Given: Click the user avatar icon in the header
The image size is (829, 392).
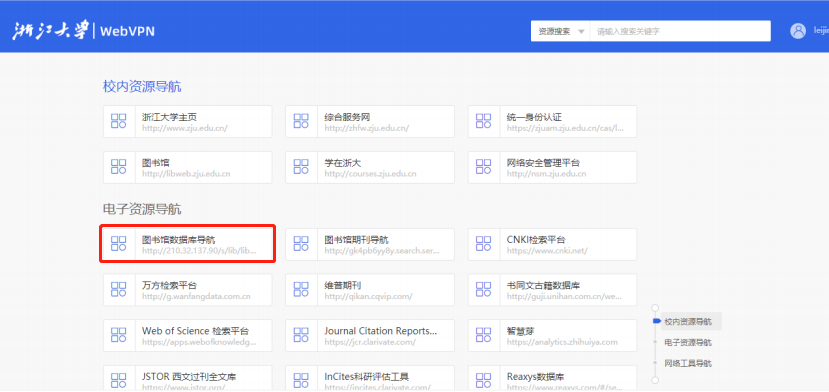Looking at the screenshot, I should point(798,31).
